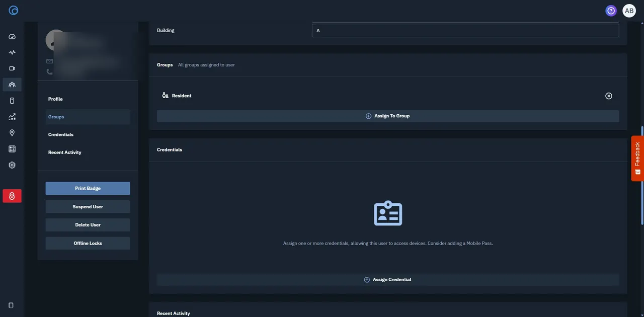Open the users people icon in sidebar
Image resolution: width=644 pixels, height=317 pixels.
pyautogui.click(x=12, y=85)
